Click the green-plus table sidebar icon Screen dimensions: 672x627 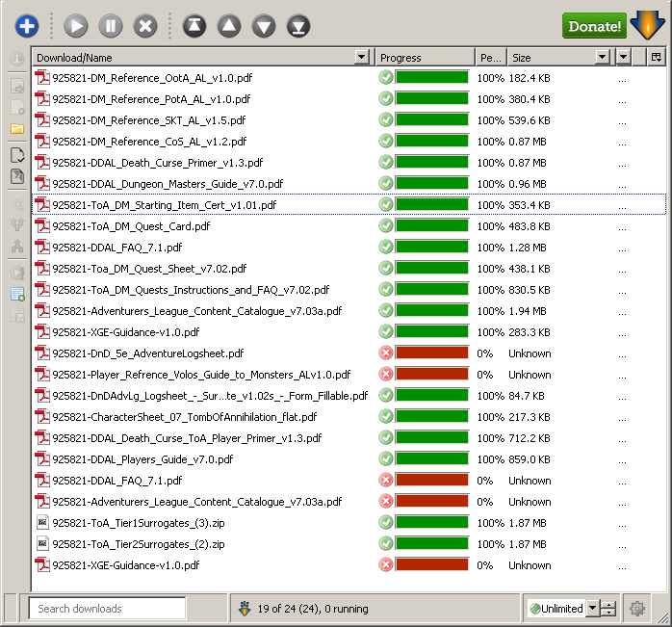tap(17, 294)
